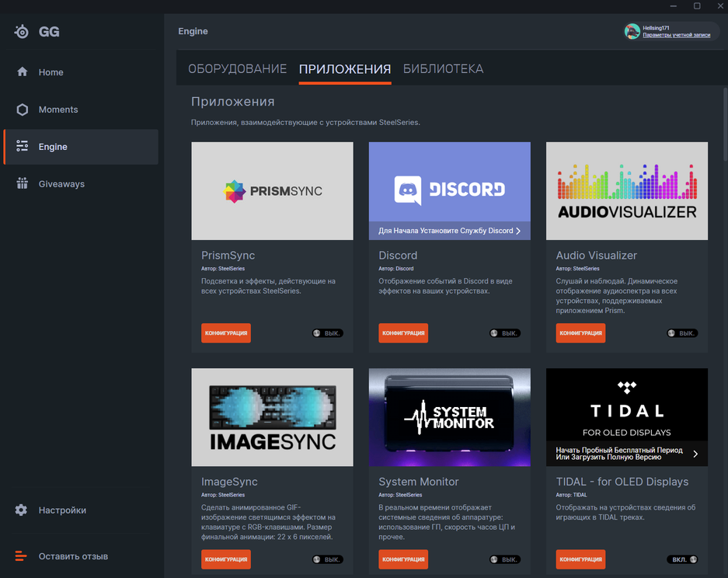The image size is (728, 578).
Task: Click the 'Audio Visualizer' title text
Action: (x=596, y=256)
